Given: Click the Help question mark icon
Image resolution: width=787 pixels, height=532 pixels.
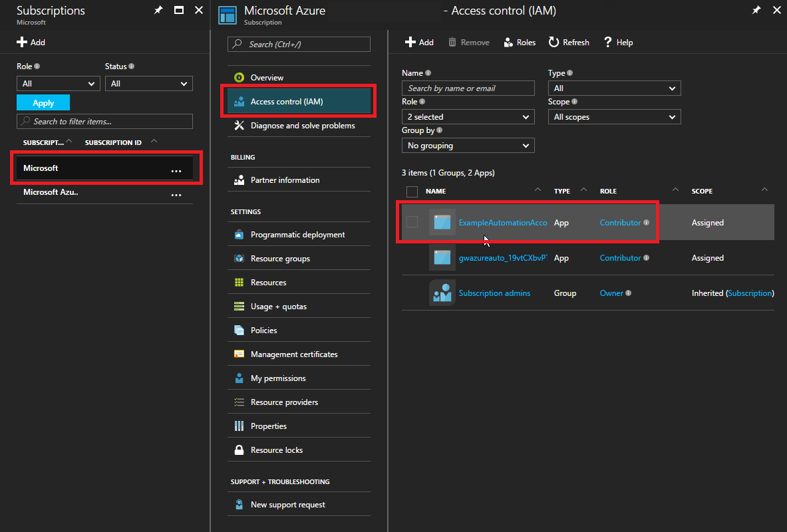Looking at the screenshot, I should (x=607, y=42).
